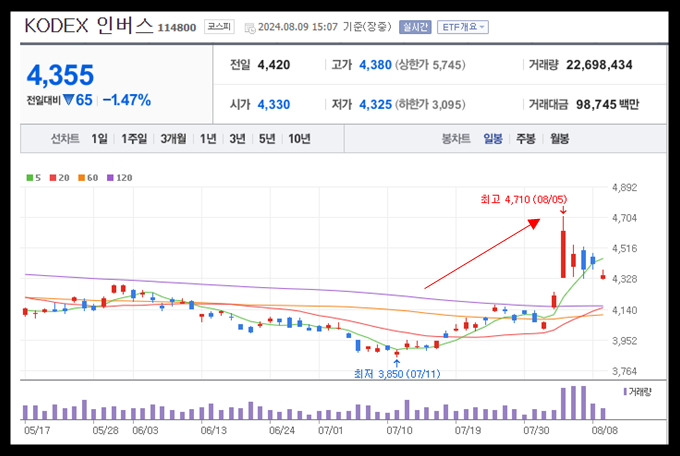The height and width of the screenshot is (456, 680).
Task: Click the 05/17 date axis label
Action: [37, 430]
